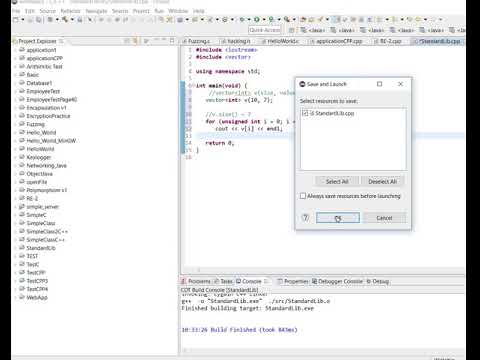Switch to the Fuzzing.c editor tab
480x360 pixels.
(197, 41)
